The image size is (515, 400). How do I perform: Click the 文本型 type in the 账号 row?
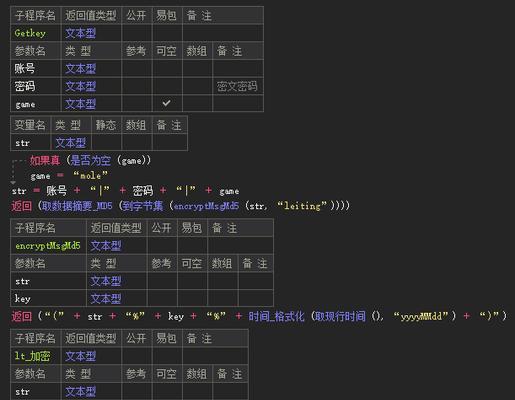coord(80,69)
